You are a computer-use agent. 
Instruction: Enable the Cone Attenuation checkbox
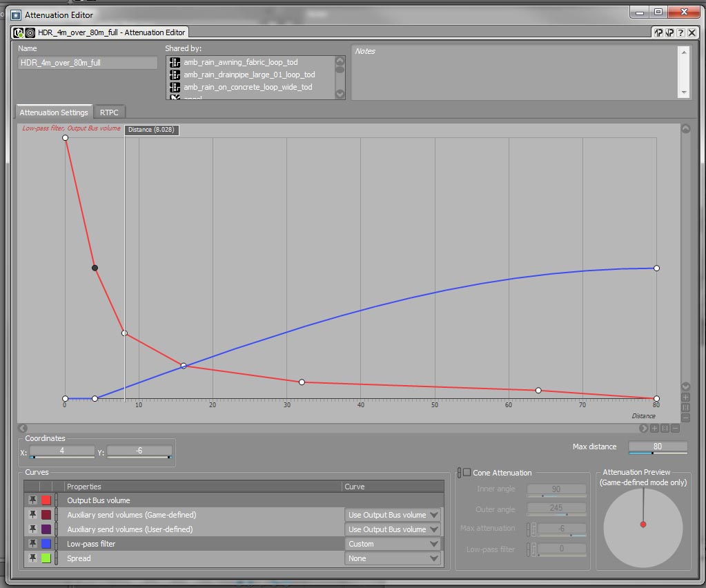coord(467,472)
